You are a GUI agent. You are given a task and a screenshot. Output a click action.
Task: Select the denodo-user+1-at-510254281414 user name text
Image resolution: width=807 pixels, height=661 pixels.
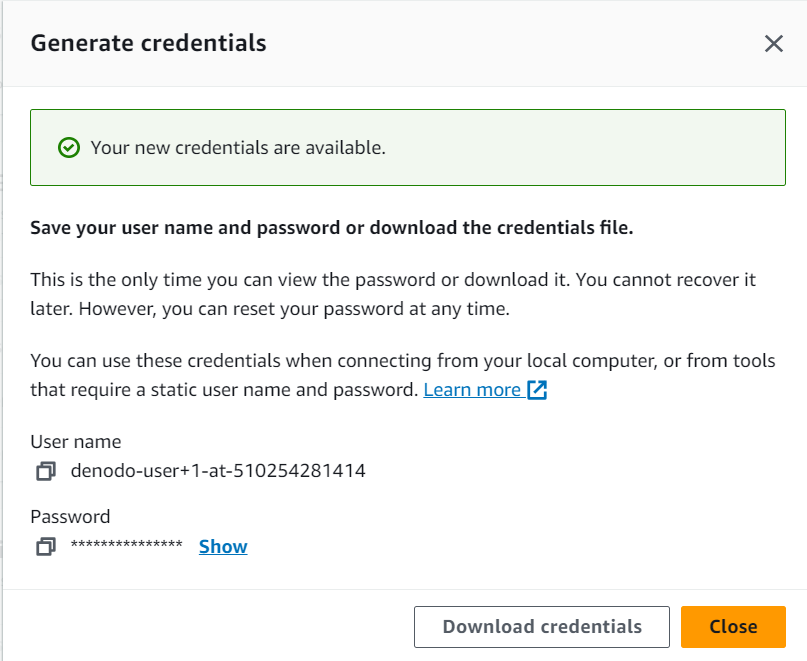(x=218, y=471)
